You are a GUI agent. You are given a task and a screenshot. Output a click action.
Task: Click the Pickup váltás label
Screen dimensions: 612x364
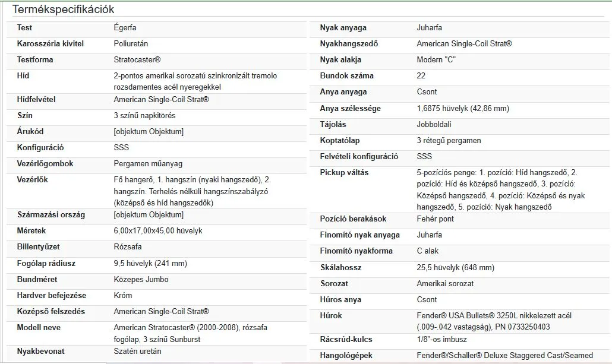344,172
